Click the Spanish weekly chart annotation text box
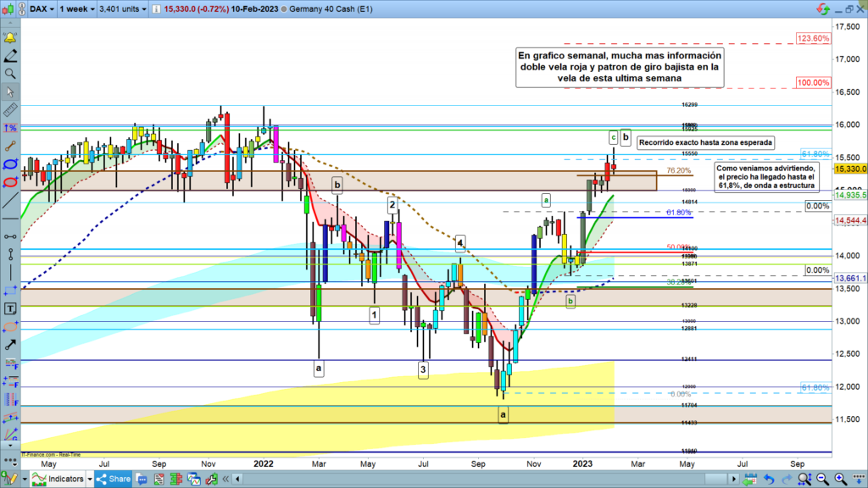This screenshot has width=868, height=488. [x=620, y=67]
